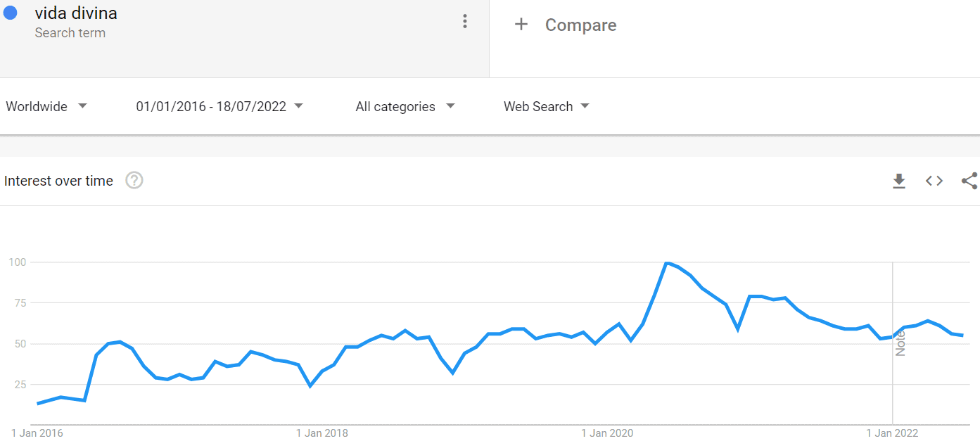Click the blue dot beside vida divina
This screenshot has width=980, height=441.
pos(10,13)
